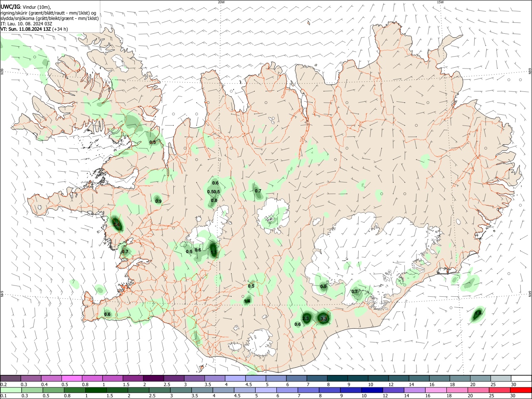Click the valid time 'VT: Sun. 11.08.2024 13Z (+34 h)'

34,29
